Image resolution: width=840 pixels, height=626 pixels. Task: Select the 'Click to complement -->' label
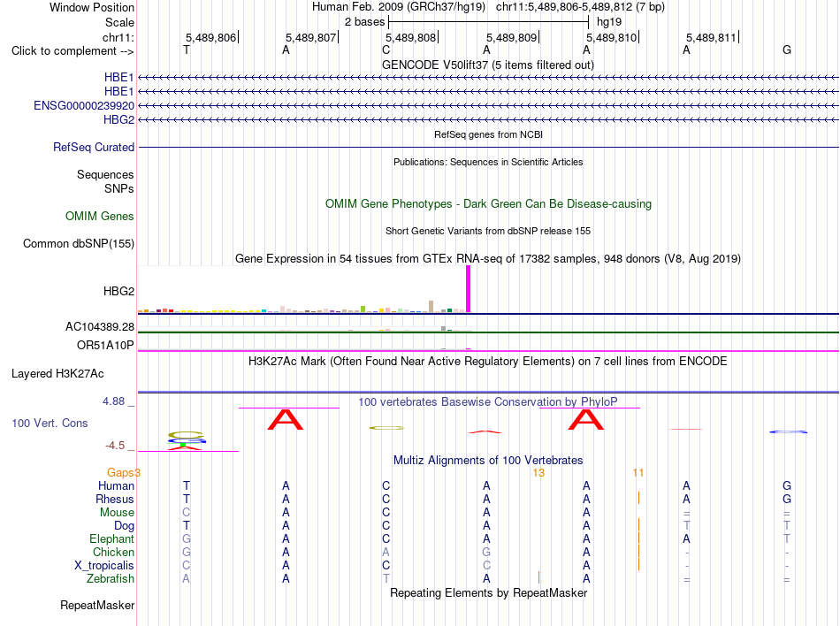click(73, 51)
